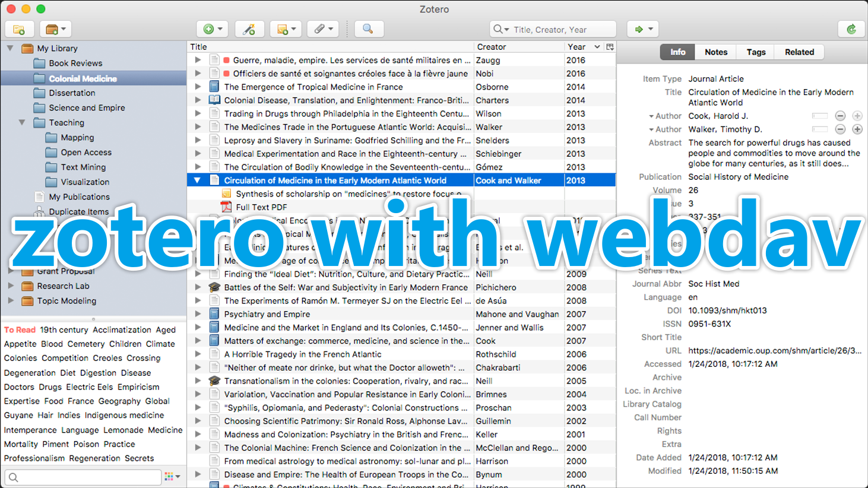Click the Title, Creator, Year search field
This screenshot has height=488, width=868.
[x=553, y=29]
